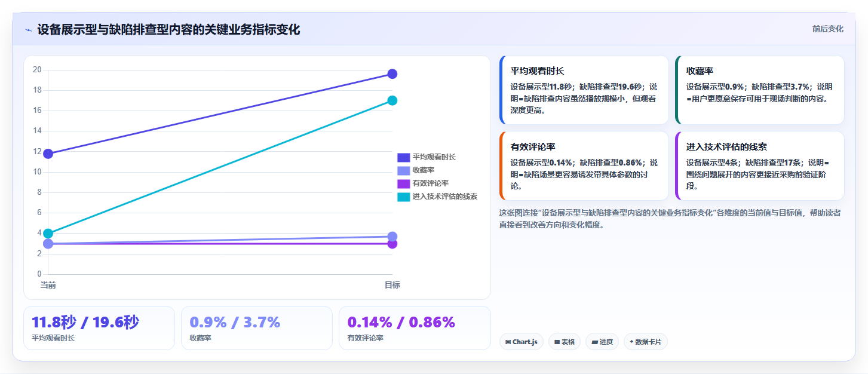Click the page title 设备展示型与缺陷排查型内容
The height and width of the screenshot is (374, 868).
click(x=168, y=29)
